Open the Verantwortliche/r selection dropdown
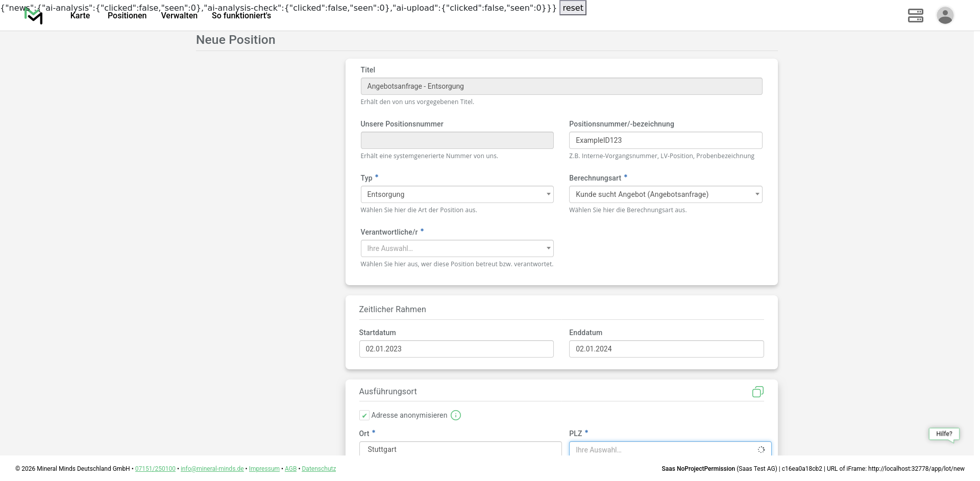 [457, 248]
